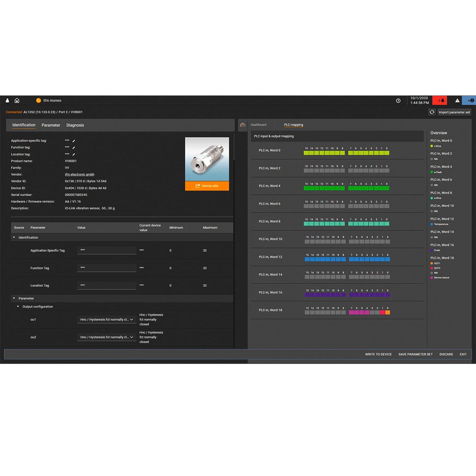Click the dashboard gauge icon
476x476 pixels.
point(243,125)
